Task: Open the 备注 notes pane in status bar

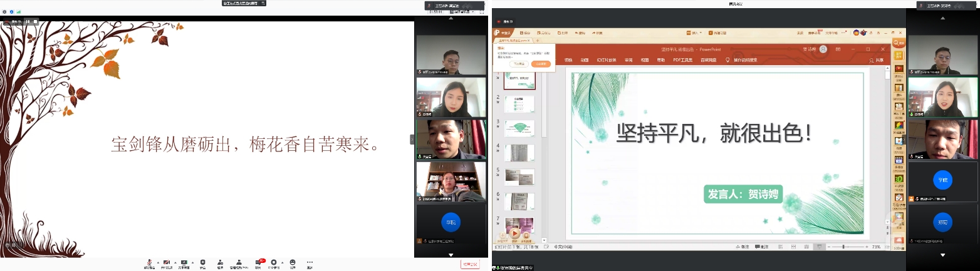Action: [x=741, y=247]
